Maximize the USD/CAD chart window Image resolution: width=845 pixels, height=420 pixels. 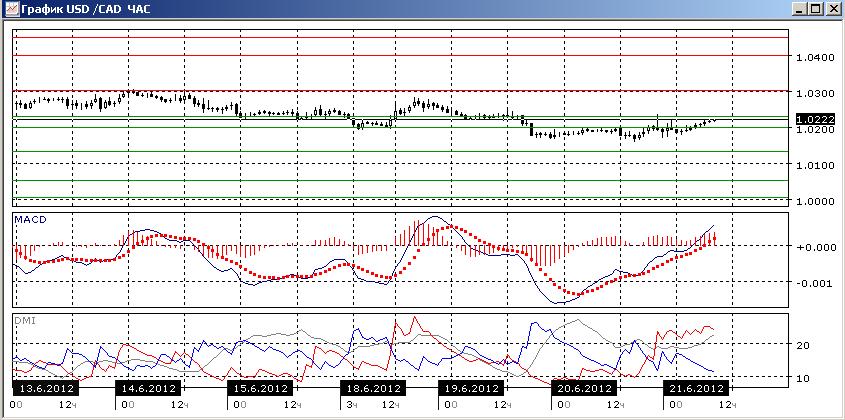point(816,9)
